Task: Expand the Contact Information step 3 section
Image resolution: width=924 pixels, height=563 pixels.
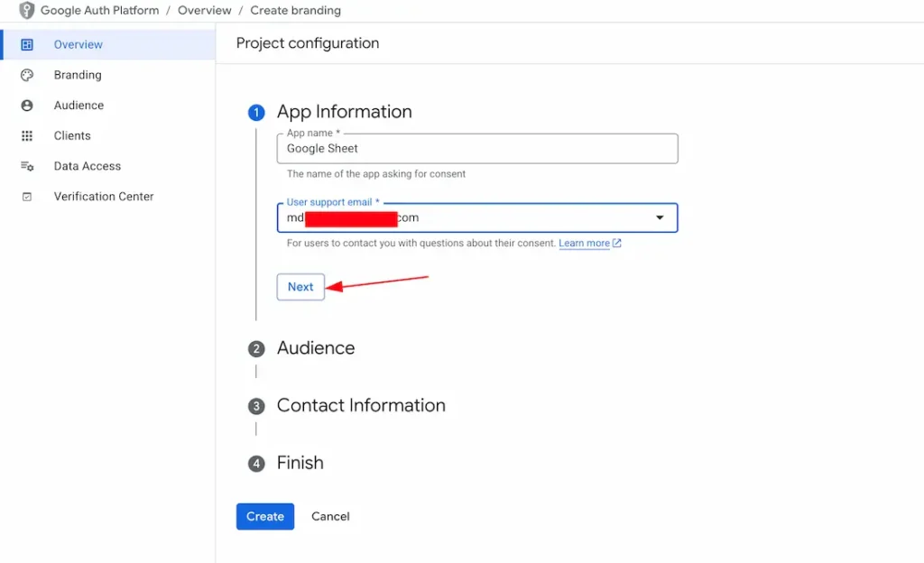Action: pyautogui.click(x=360, y=405)
